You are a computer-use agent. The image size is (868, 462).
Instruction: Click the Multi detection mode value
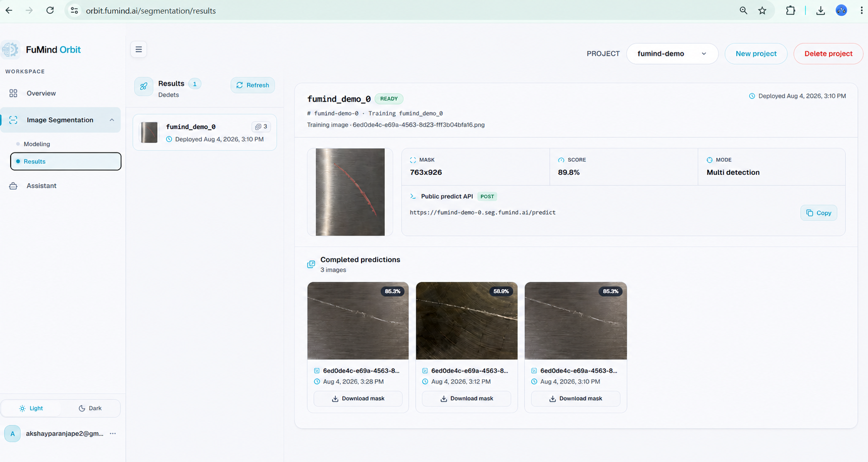[x=733, y=172]
